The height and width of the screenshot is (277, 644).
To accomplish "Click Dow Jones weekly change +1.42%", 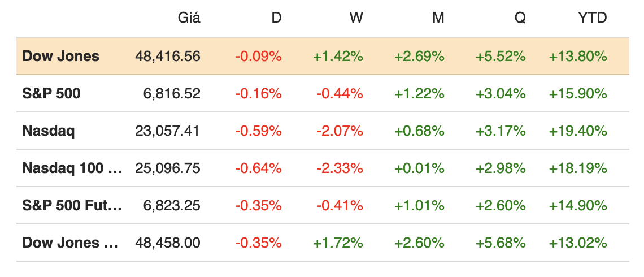I will tap(338, 56).
